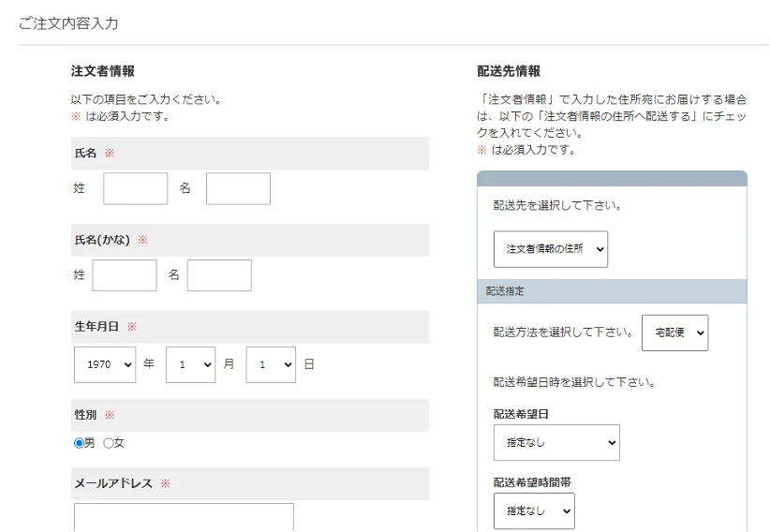
Task: Click the 注文者情報 heading
Action: coord(103,71)
